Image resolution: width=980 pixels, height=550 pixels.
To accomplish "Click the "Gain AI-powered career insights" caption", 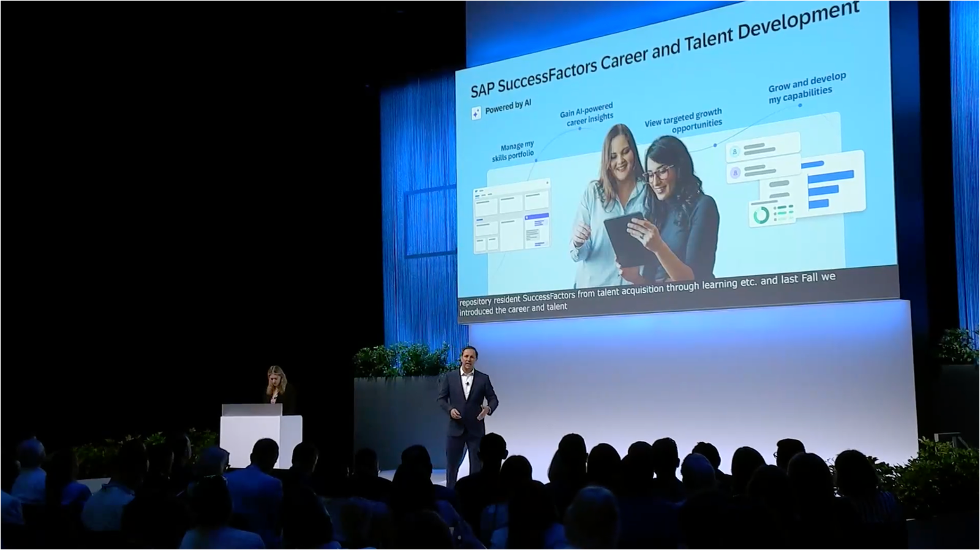I will click(x=587, y=115).
